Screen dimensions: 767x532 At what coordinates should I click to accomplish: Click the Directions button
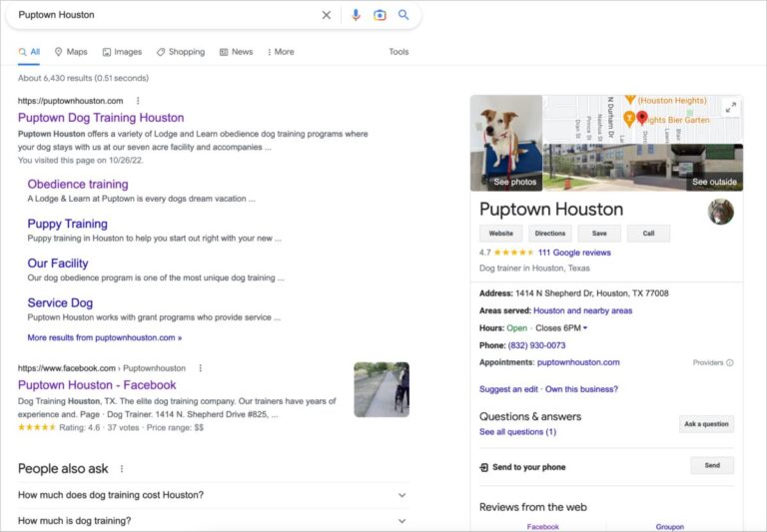(550, 234)
